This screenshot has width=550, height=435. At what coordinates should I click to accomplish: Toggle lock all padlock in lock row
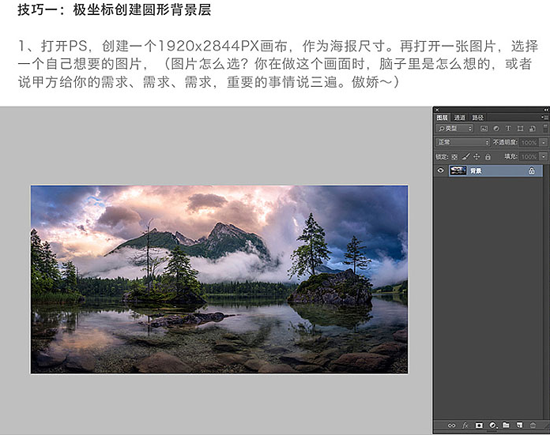[488, 157]
